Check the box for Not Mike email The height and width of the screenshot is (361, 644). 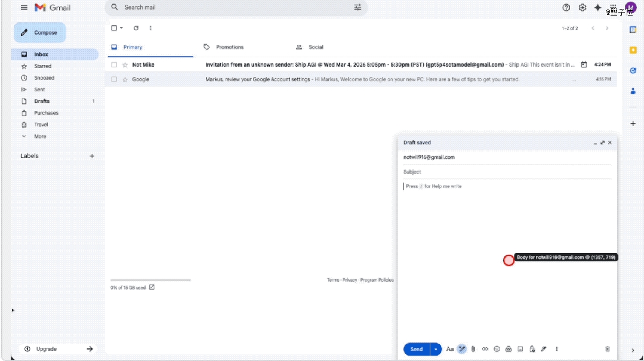(114, 65)
